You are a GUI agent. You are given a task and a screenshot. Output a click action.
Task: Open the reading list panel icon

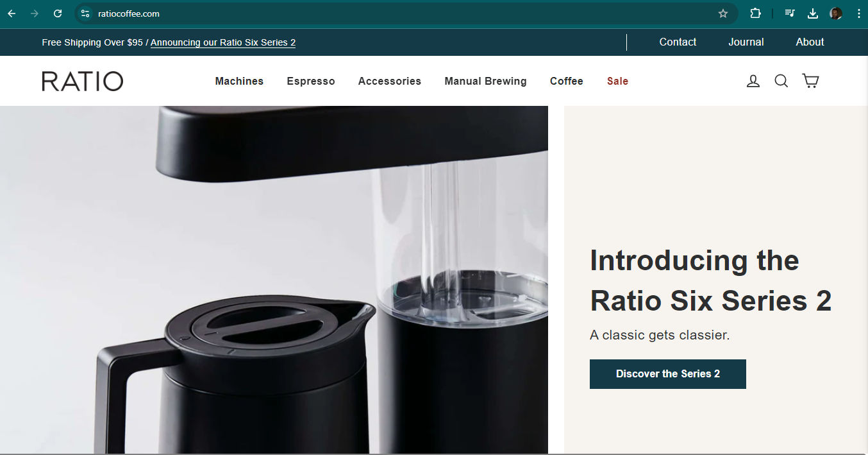point(790,13)
